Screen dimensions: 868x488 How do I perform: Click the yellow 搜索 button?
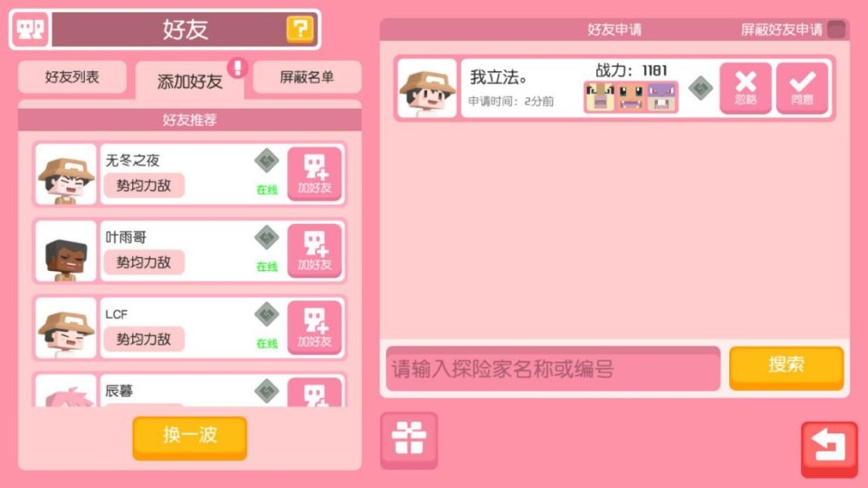pyautogui.click(x=786, y=368)
